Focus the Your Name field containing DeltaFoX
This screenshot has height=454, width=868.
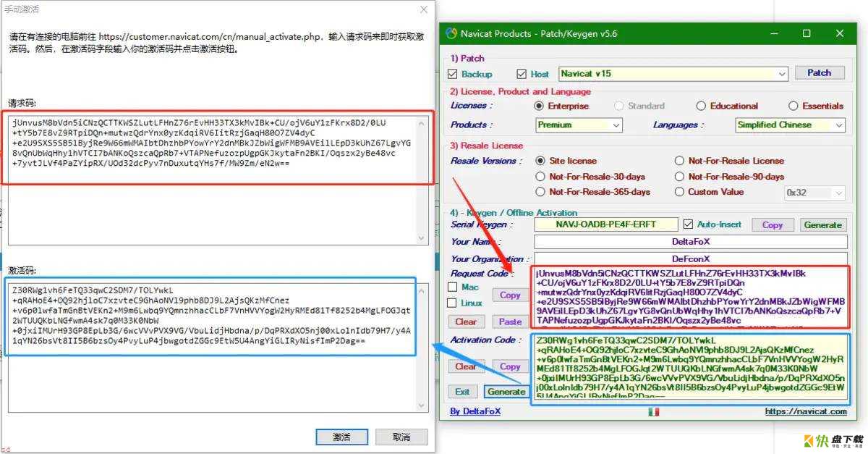pyautogui.click(x=690, y=242)
